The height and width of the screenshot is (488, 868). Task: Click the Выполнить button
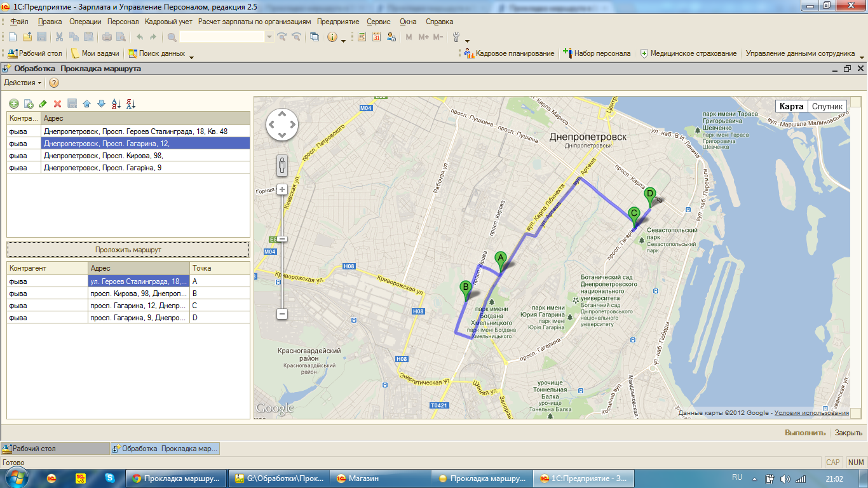pyautogui.click(x=805, y=433)
